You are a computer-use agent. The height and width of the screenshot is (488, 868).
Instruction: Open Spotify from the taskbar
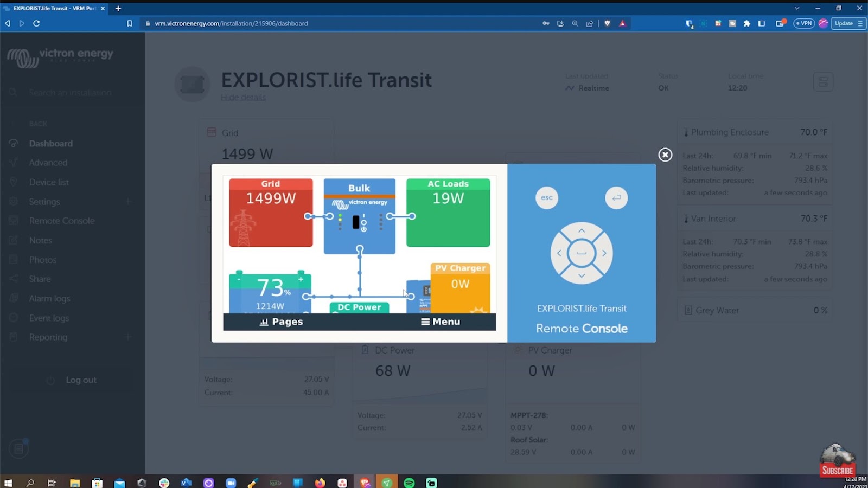pyautogui.click(x=409, y=483)
